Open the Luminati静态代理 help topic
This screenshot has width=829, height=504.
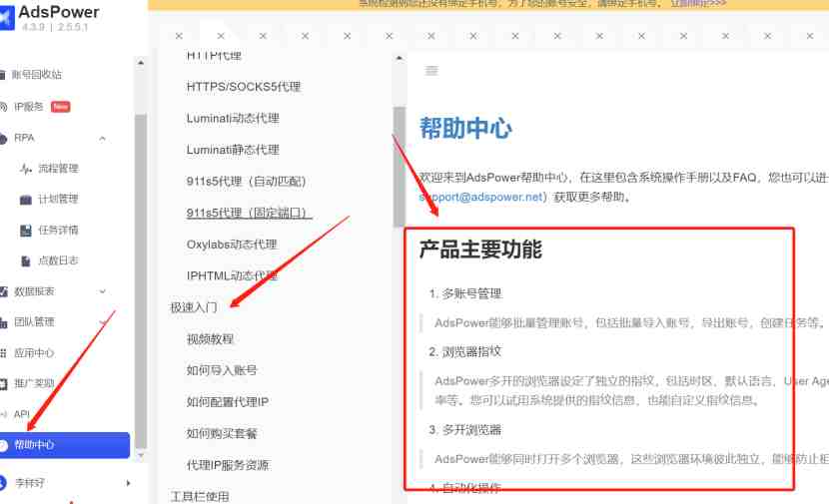233,150
